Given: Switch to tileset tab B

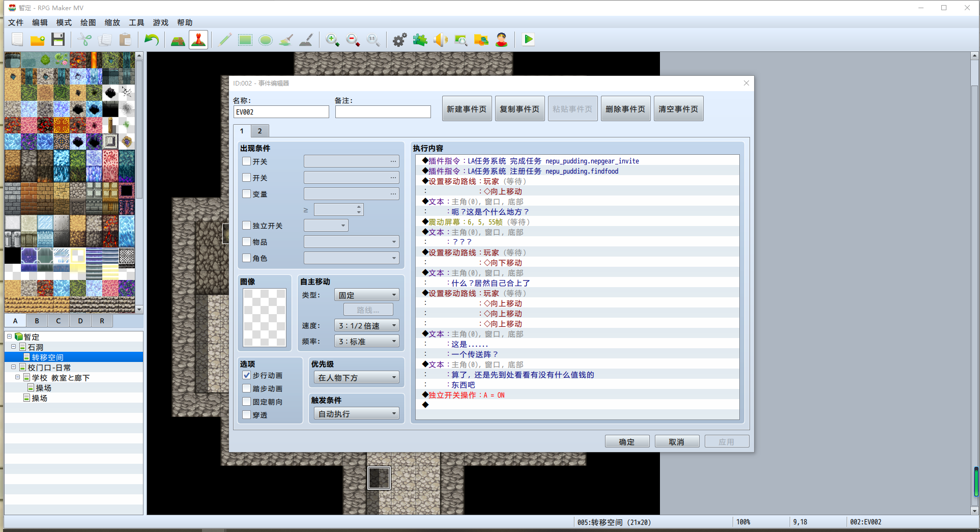Looking at the screenshot, I should click(37, 321).
